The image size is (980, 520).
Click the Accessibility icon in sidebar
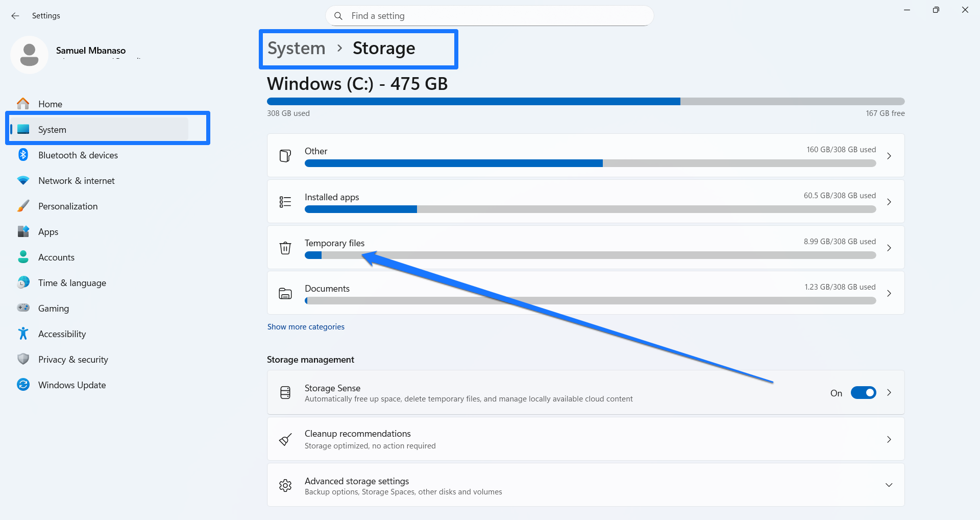pyautogui.click(x=23, y=334)
